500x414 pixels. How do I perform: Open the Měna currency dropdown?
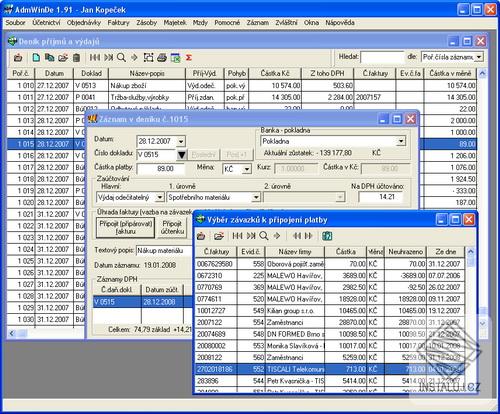(246, 169)
